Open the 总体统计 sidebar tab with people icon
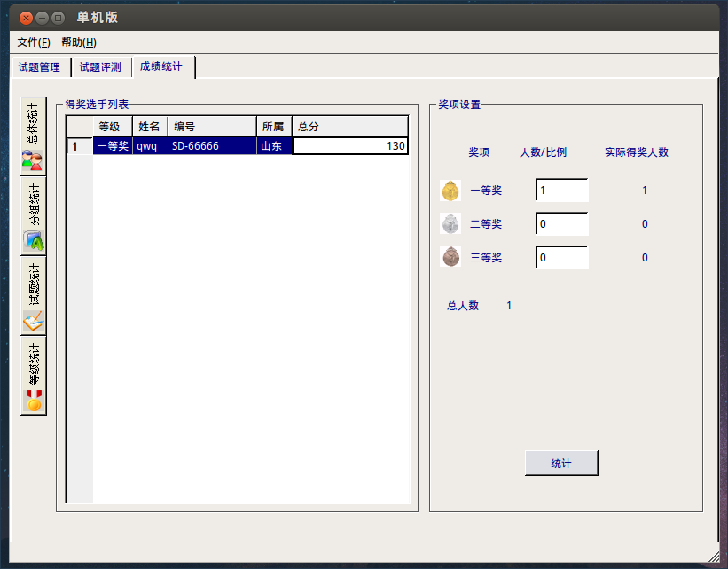 pos(33,136)
